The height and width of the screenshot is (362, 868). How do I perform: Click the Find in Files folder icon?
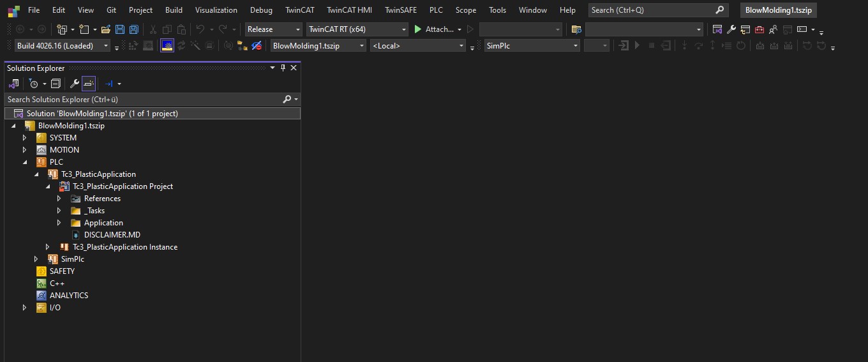[576, 29]
